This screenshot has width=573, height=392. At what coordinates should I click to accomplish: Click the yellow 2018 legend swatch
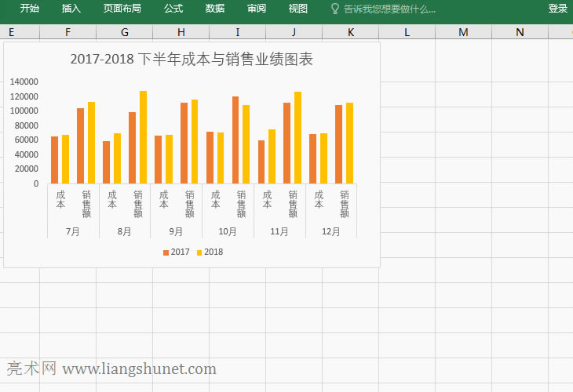(199, 252)
